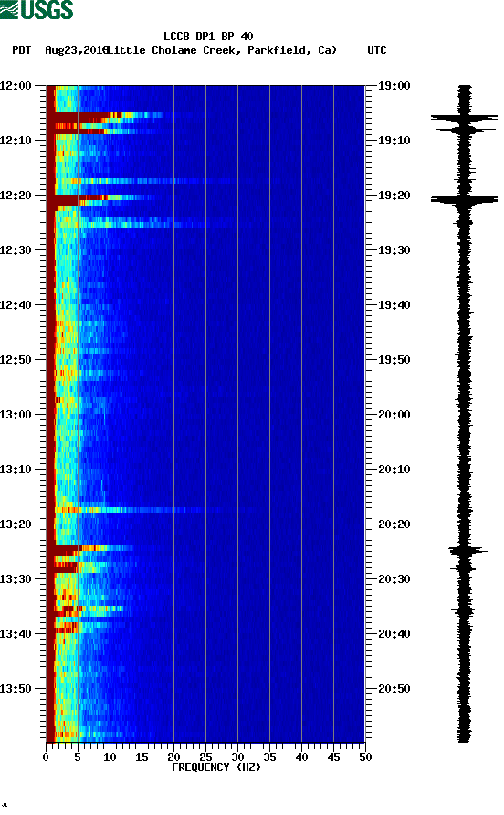504x815 pixels.
Task: Click the 12:10 PDT time label
Action: (16, 141)
